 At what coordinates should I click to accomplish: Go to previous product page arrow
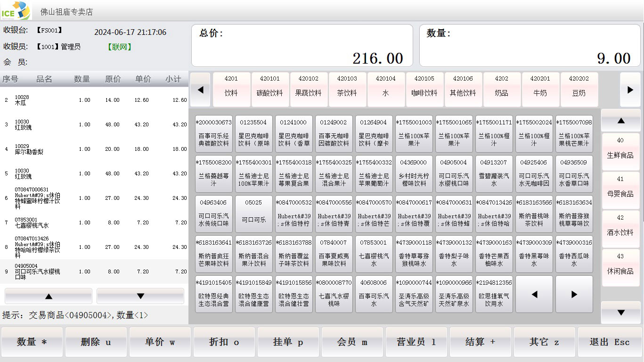(534, 294)
